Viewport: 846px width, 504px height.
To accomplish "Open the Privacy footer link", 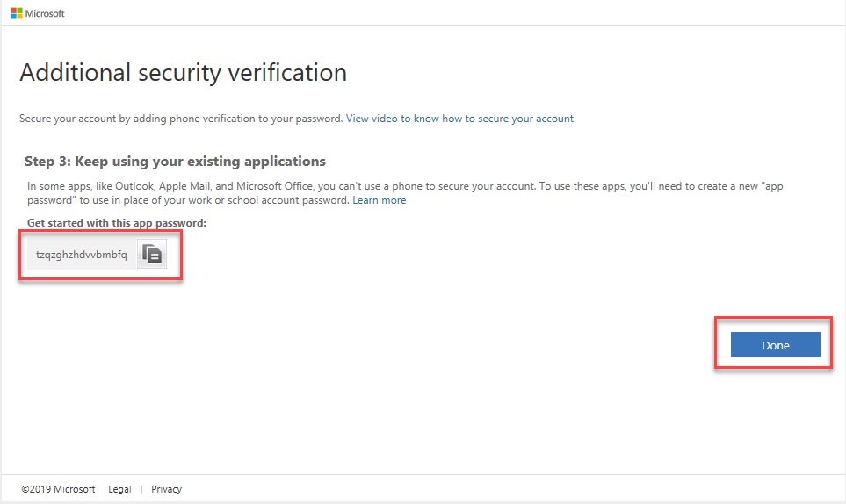I will (x=166, y=489).
